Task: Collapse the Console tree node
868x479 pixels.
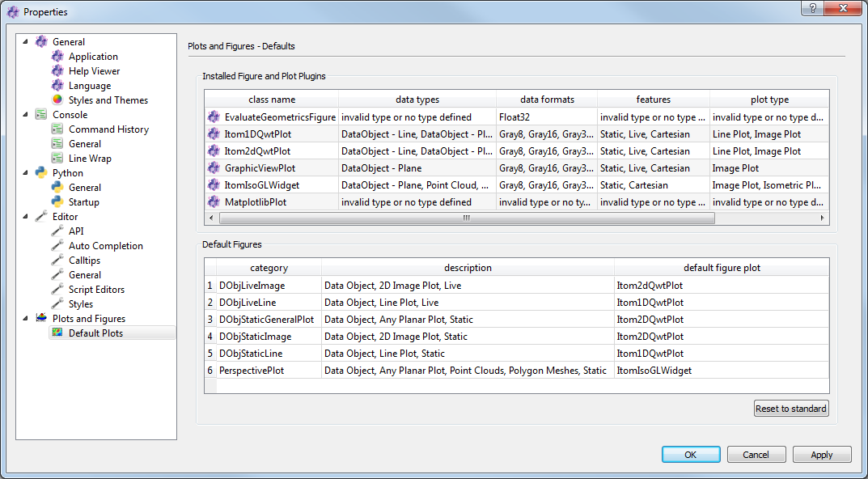Action: point(25,115)
